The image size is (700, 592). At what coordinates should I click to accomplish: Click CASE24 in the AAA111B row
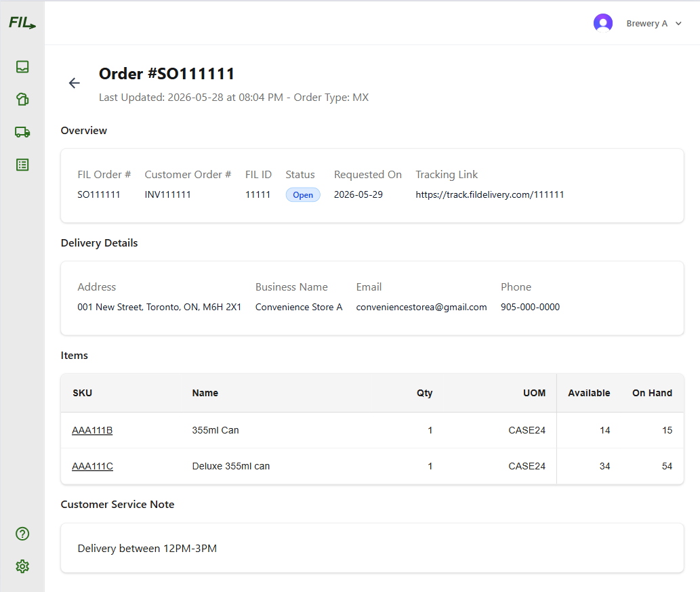[x=527, y=430]
